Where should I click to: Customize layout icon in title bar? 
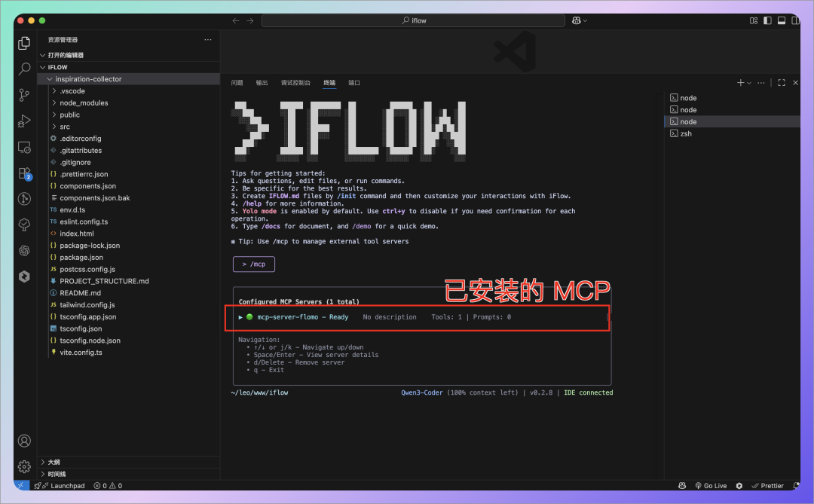click(754, 21)
